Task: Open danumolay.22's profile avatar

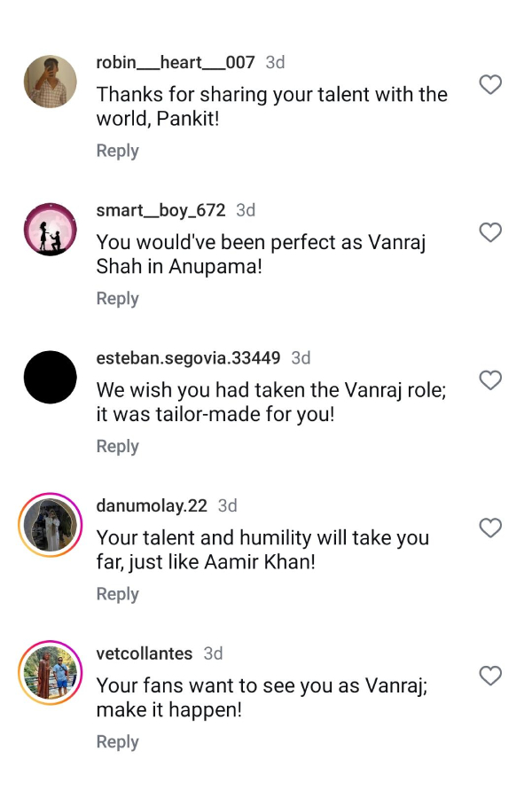Action: tap(50, 524)
